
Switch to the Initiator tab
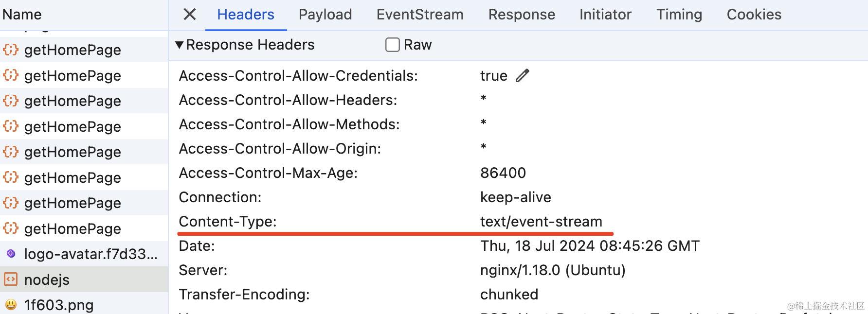click(605, 15)
